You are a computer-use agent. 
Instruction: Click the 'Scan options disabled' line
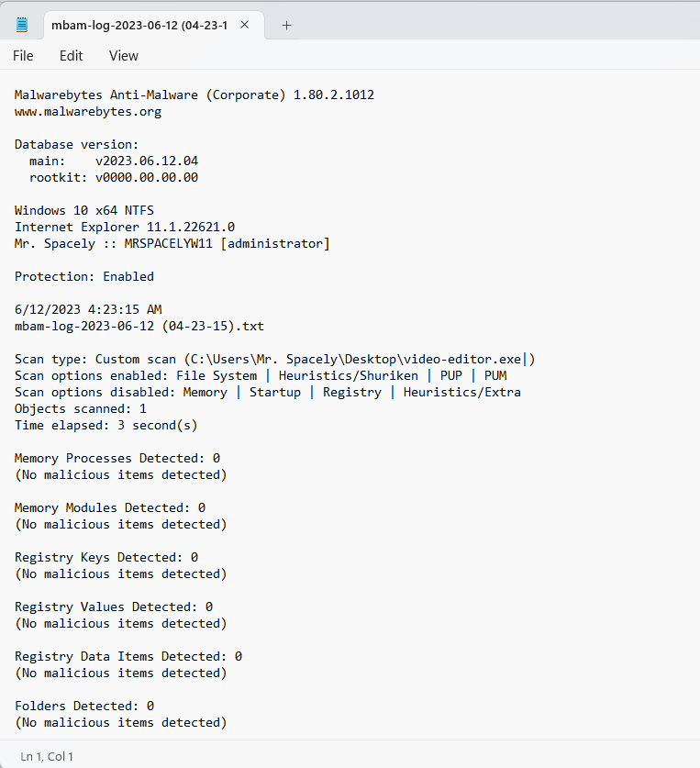coord(268,393)
